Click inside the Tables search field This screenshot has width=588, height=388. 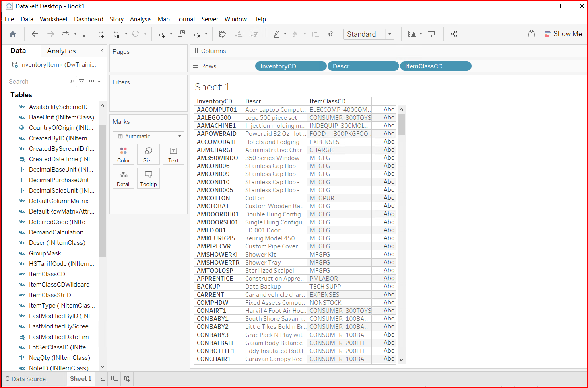38,81
